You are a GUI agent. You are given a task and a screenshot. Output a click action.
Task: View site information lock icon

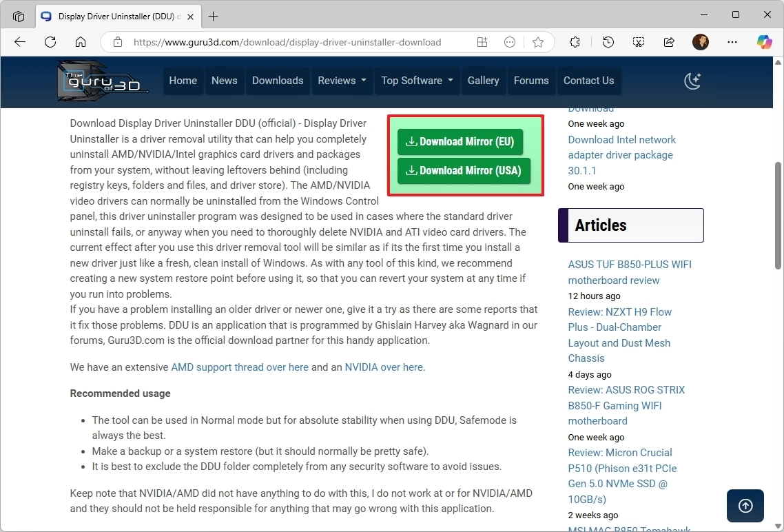pyautogui.click(x=118, y=42)
